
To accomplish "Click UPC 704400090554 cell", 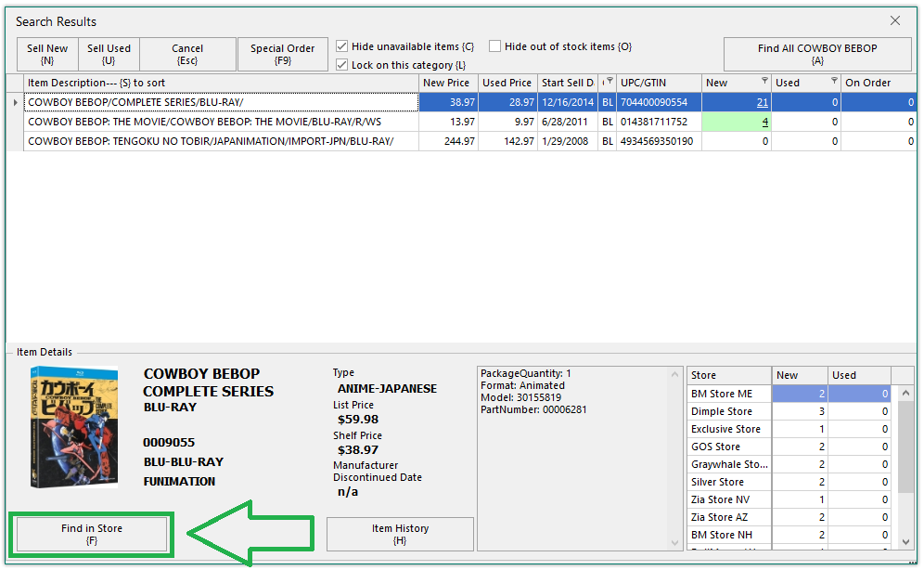I will [x=659, y=102].
